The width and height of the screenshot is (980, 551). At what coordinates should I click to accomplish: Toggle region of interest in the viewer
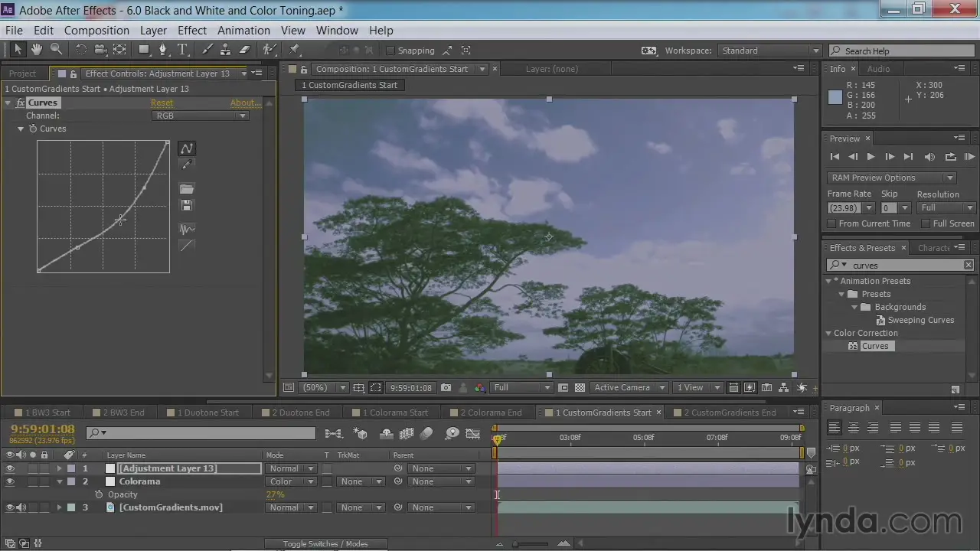563,387
